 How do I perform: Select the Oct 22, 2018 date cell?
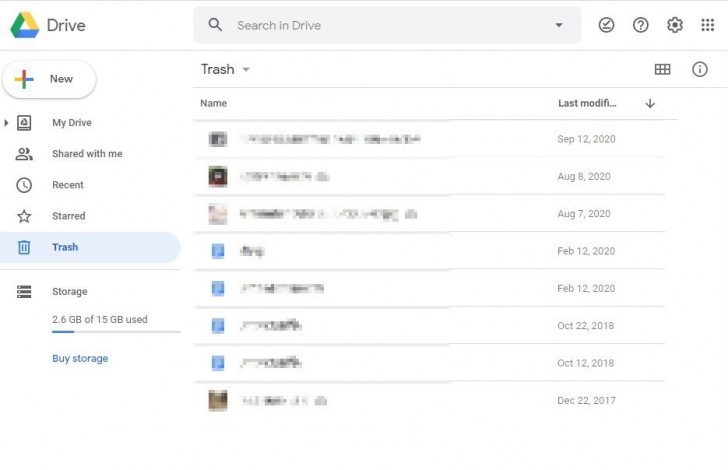point(586,326)
